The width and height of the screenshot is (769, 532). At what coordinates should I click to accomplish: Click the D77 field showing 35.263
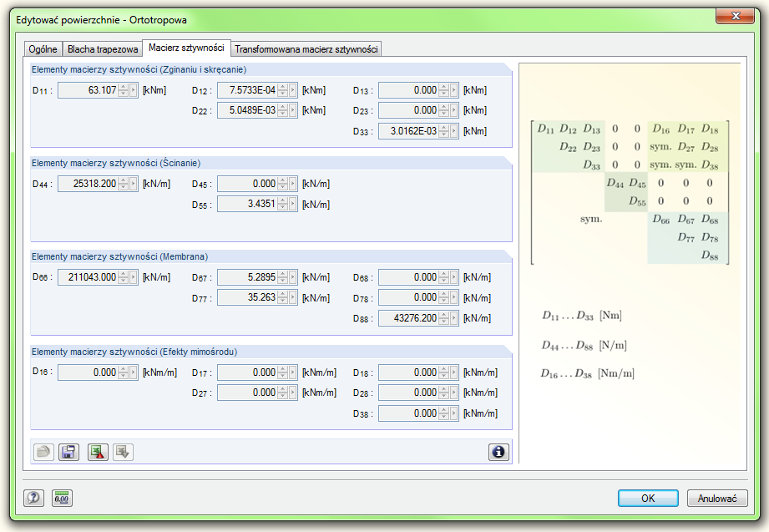coord(248,297)
